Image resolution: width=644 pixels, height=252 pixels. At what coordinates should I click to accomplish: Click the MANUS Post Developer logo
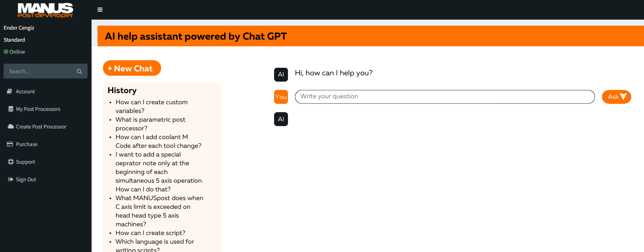pyautogui.click(x=45, y=10)
